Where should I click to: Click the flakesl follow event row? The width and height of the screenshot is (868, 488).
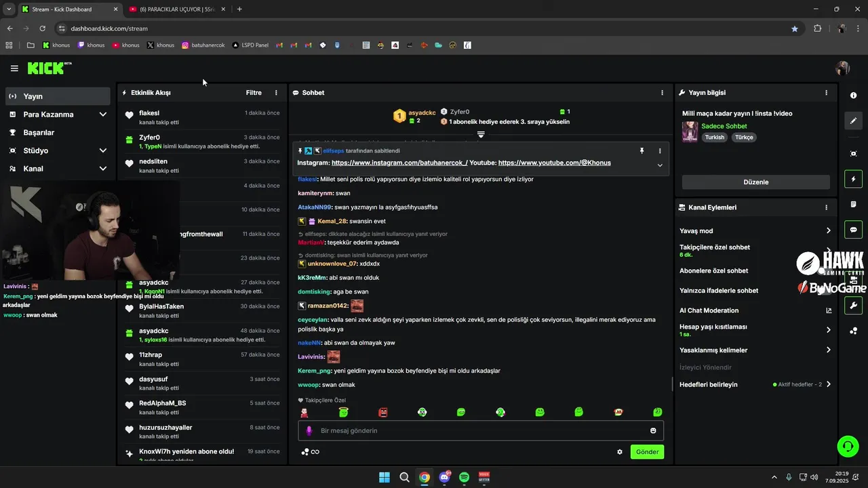point(202,117)
